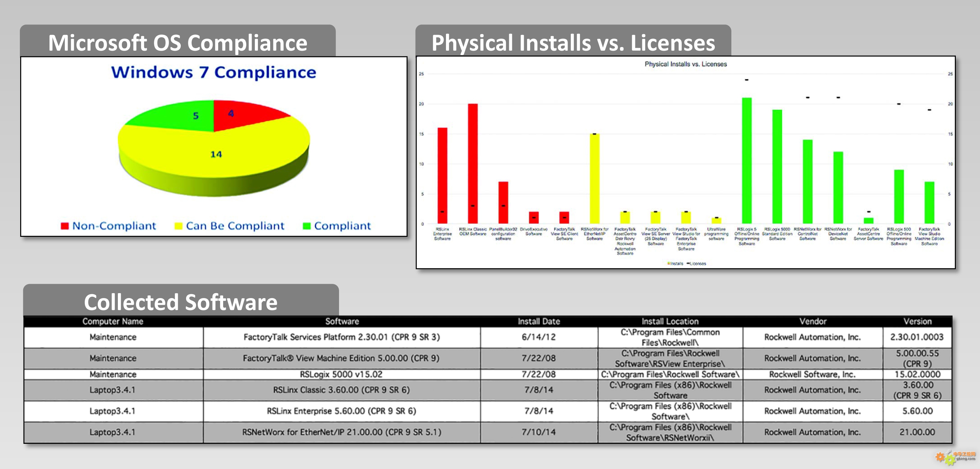Click the green Compliant legend swatch
980x469 pixels.
click(306, 226)
